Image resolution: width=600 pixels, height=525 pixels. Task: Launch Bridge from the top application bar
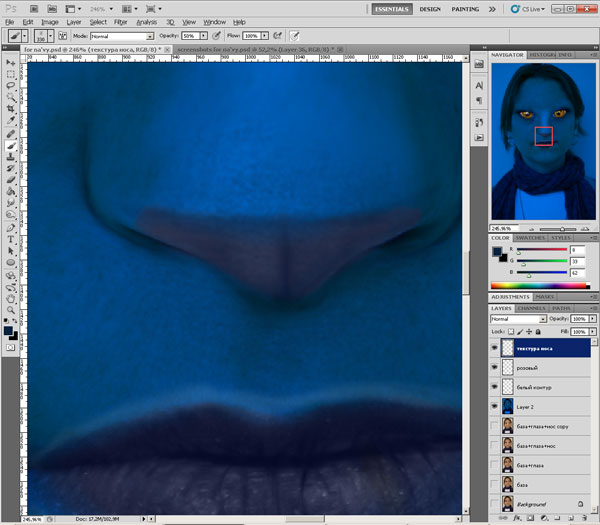point(33,8)
